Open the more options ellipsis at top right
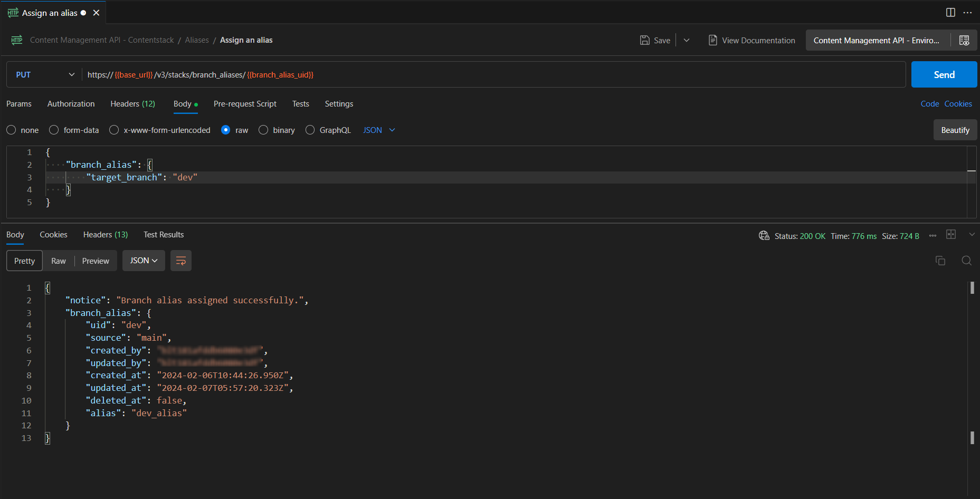This screenshot has width=980, height=499. pos(967,13)
